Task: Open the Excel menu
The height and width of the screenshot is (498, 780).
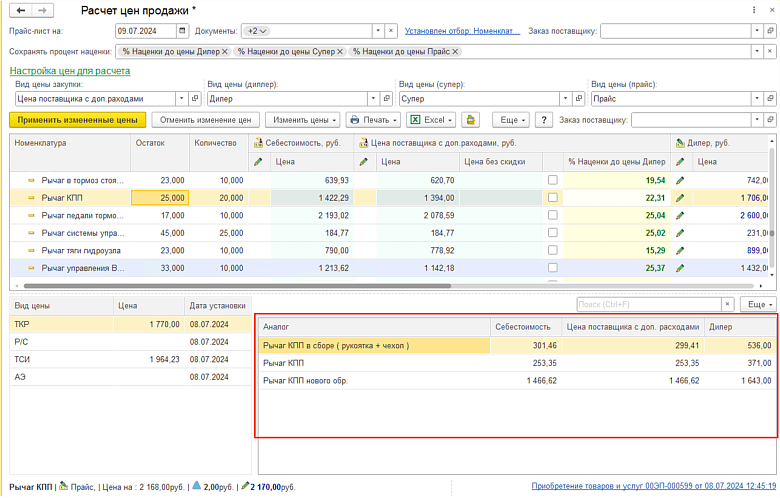Action: tap(431, 120)
